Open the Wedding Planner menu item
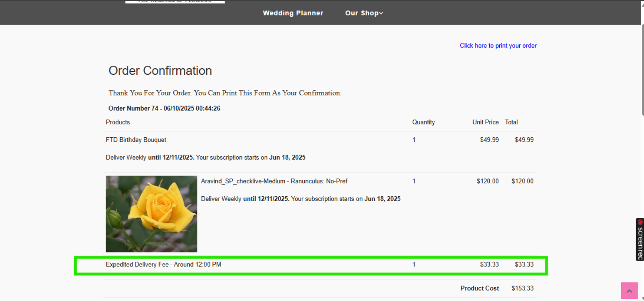 click(x=293, y=13)
